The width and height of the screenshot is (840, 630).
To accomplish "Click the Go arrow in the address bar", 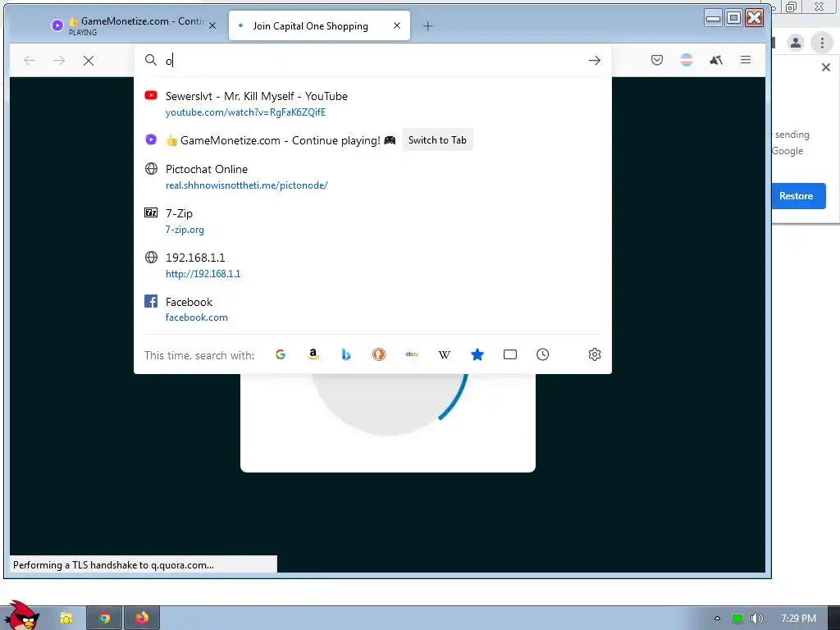I will (x=594, y=61).
